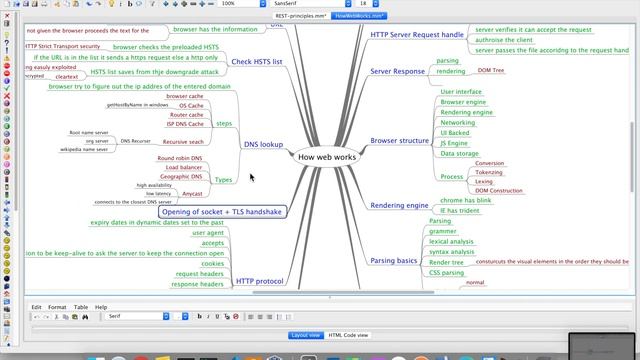This screenshot has width=640, height=360.
Task: Click the horizontal scrollbar below the mind map
Action: (x=343, y=292)
